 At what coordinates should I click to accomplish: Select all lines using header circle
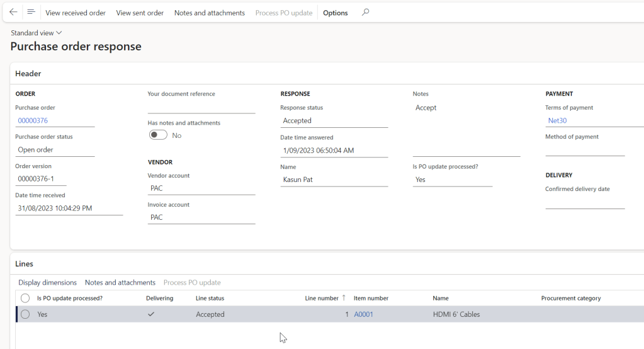(25, 298)
